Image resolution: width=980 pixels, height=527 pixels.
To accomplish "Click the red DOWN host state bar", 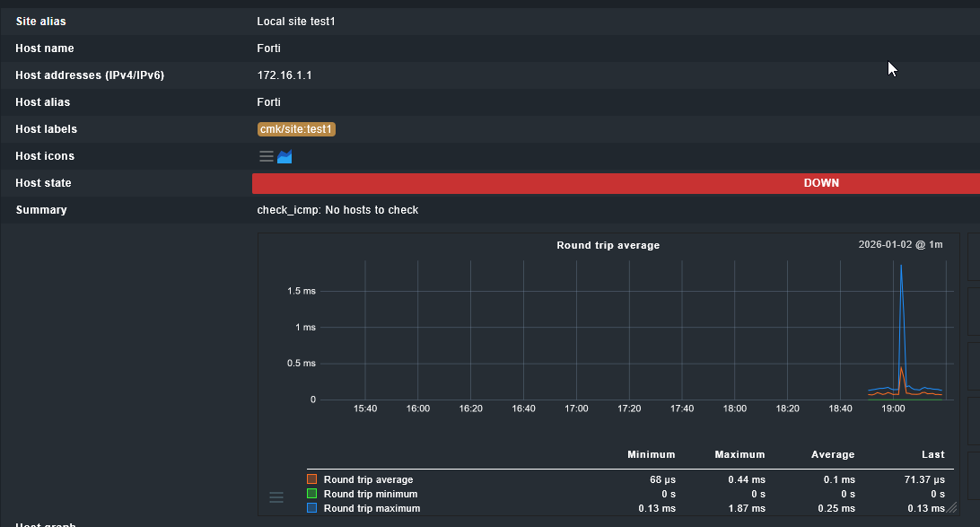I will coord(616,183).
